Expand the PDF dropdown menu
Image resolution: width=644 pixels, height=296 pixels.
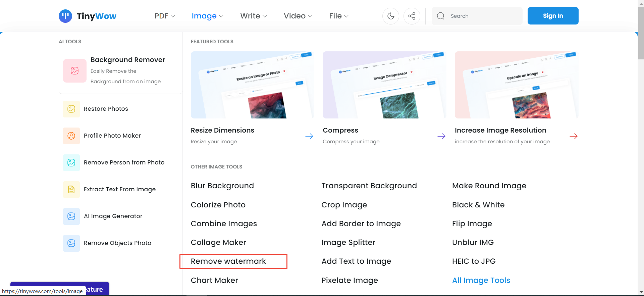pyautogui.click(x=165, y=16)
